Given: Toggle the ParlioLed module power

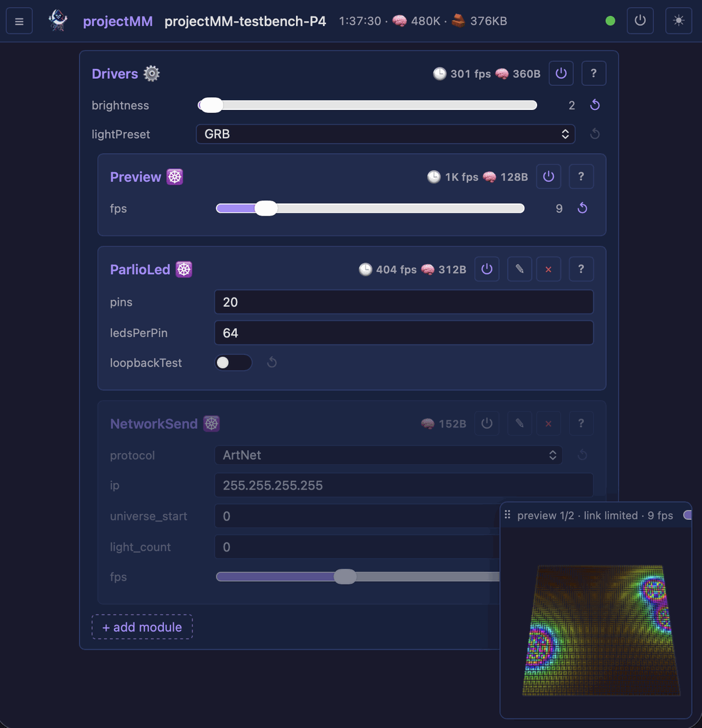Looking at the screenshot, I should [x=487, y=269].
